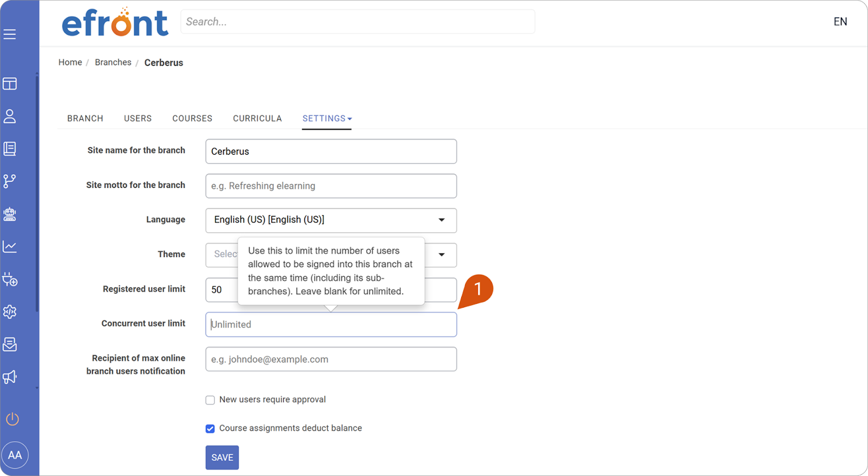Image resolution: width=868 pixels, height=476 pixels.
Task: Open the Users icon in the sidebar
Action: [x=10, y=116]
